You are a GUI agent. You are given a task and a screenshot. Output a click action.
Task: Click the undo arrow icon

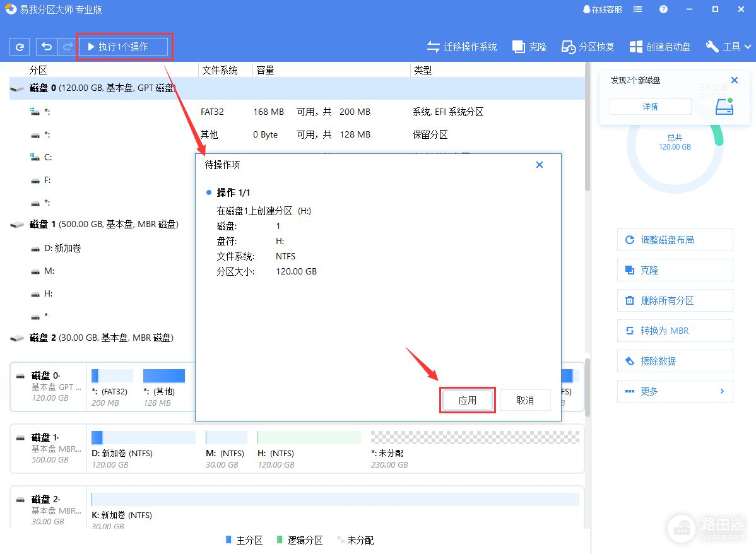tap(47, 47)
